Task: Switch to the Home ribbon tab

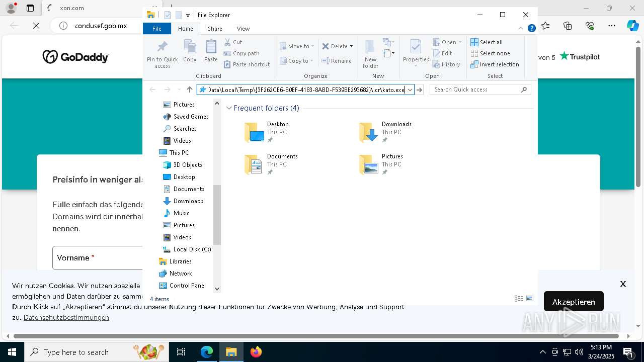Action: click(x=185, y=29)
